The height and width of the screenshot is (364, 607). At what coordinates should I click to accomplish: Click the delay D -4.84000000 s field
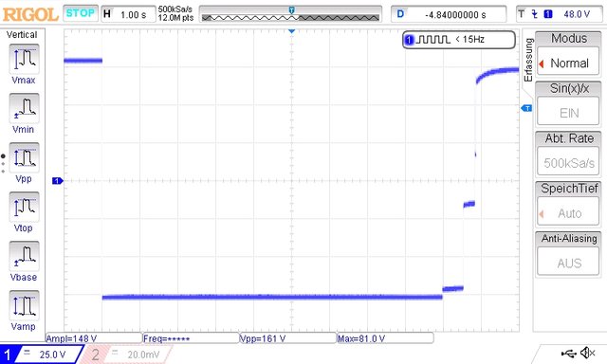click(x=449, y=14)
